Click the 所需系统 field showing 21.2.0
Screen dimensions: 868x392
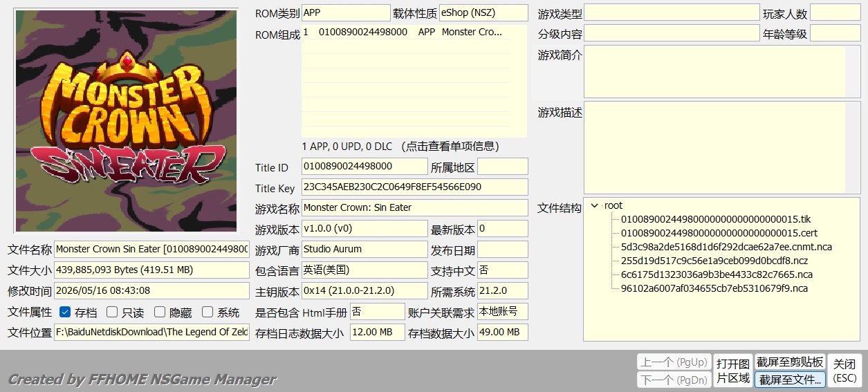(x=503, y=291)
